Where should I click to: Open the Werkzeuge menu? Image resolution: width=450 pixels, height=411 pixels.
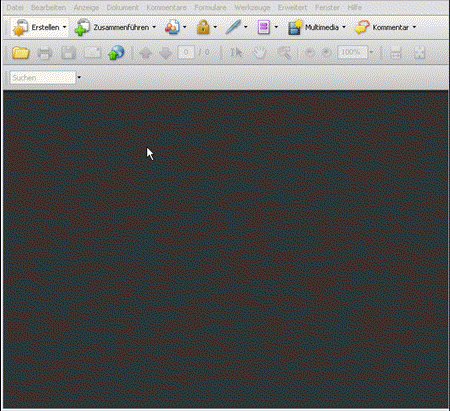(x=252, y=7)
